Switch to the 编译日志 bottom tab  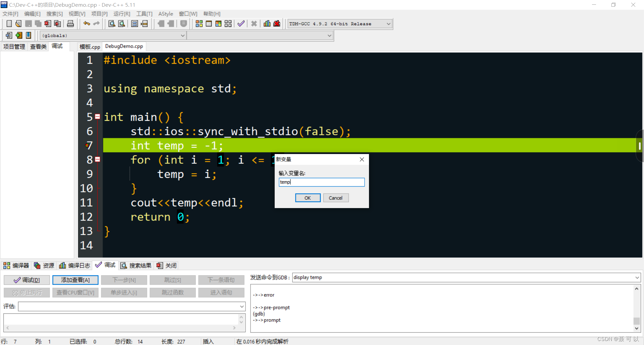point(74,265)
